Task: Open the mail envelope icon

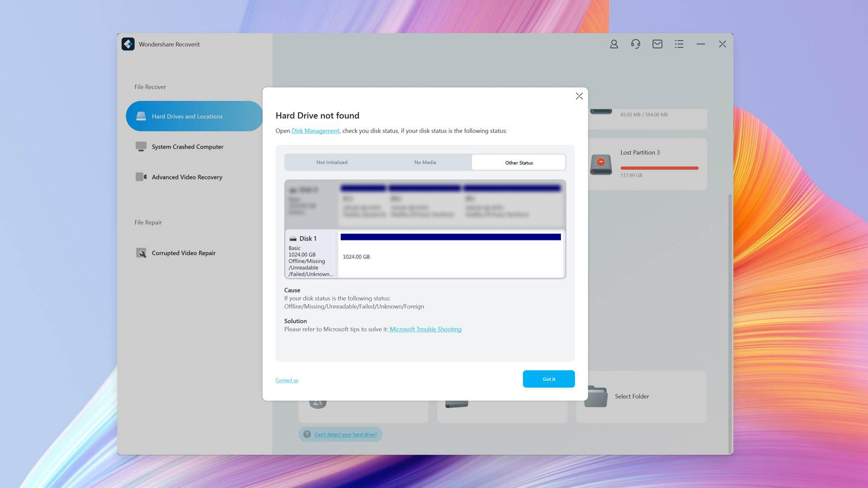Action: 657,44
